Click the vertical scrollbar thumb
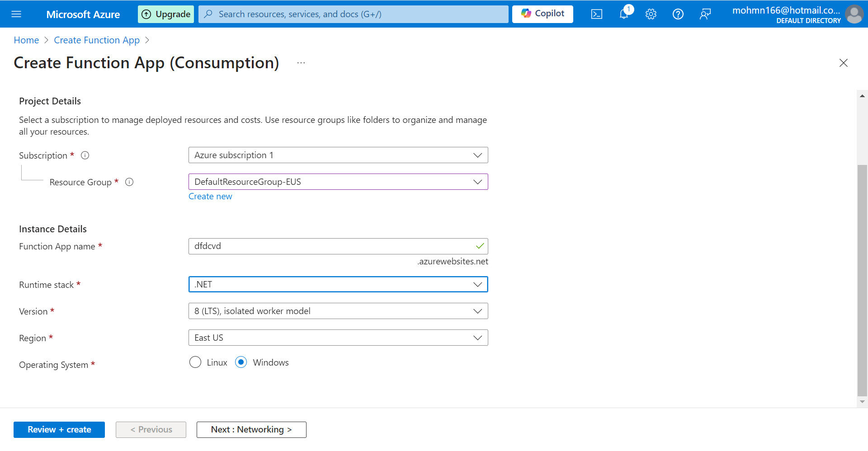The width and height of the screenshot is (868, 451). point(862,280)
